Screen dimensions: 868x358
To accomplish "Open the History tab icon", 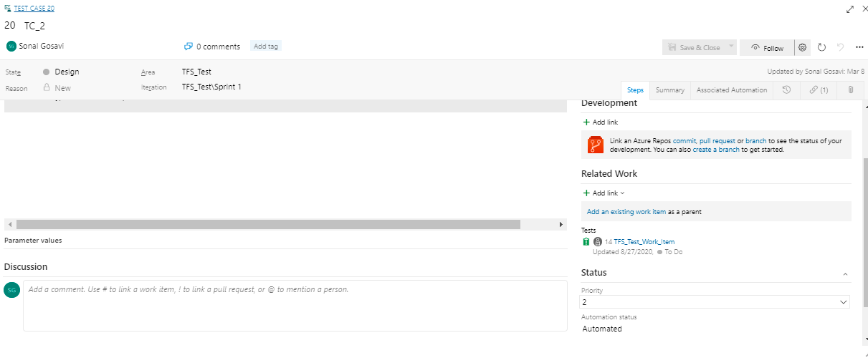I will pos(786,90).
